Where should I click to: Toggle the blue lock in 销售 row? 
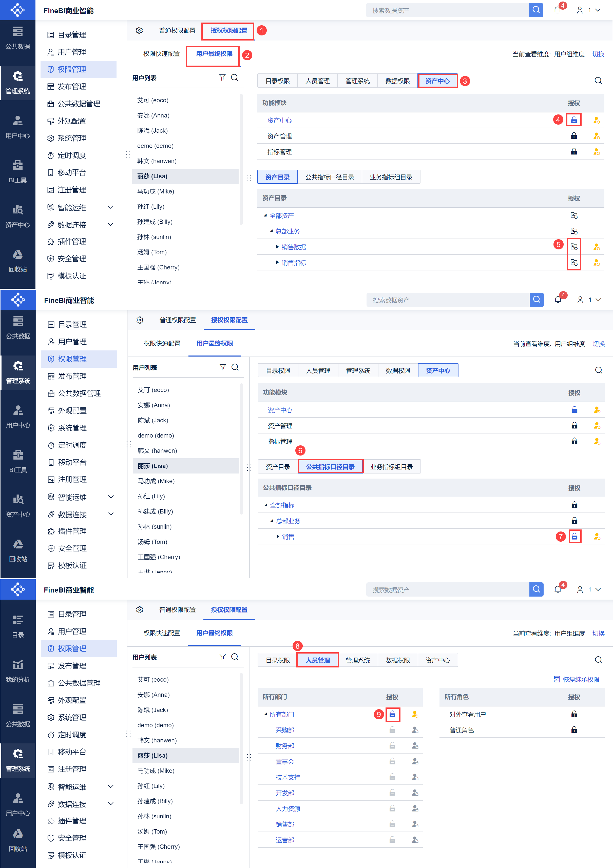[574, 537]
